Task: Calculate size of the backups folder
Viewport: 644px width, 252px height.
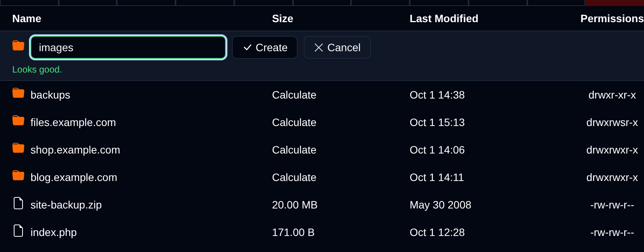Action: [294, 95]
